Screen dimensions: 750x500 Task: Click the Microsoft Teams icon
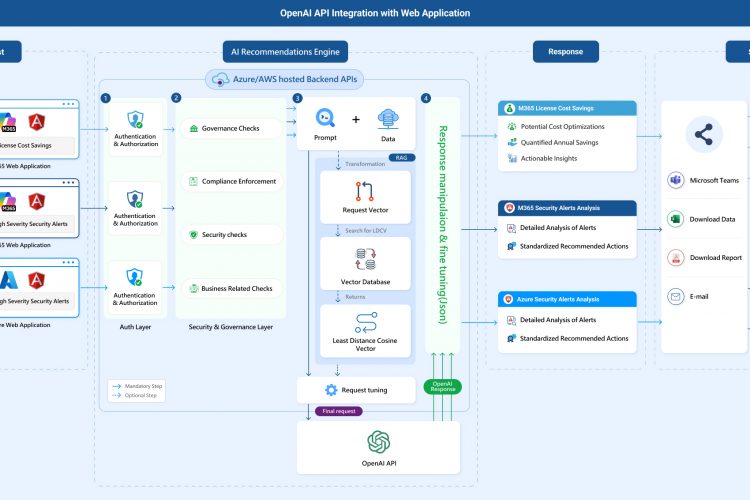click(x=675, y=180)
